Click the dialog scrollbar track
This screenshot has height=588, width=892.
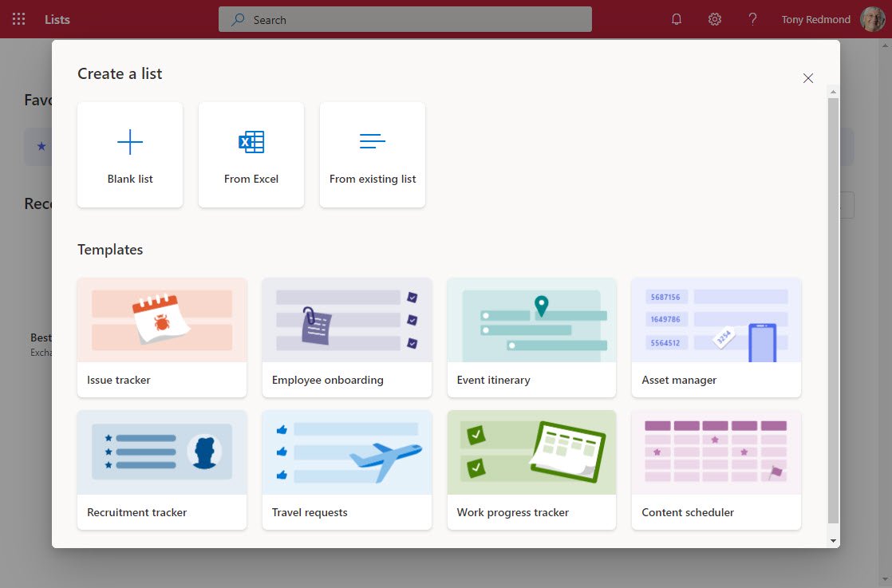(833, 319)
